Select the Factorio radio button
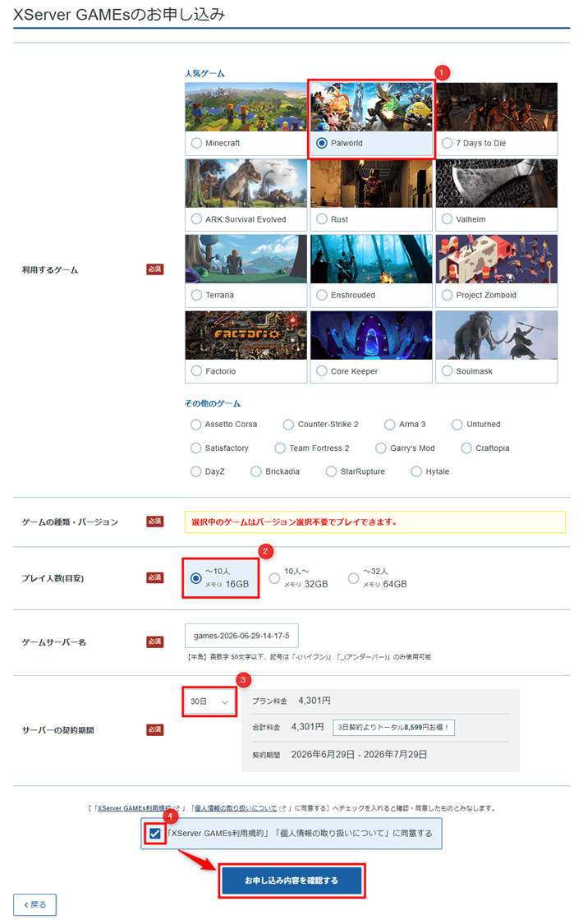Image resolution: width=583 pixels, height=924 pixels. [197, 371]
